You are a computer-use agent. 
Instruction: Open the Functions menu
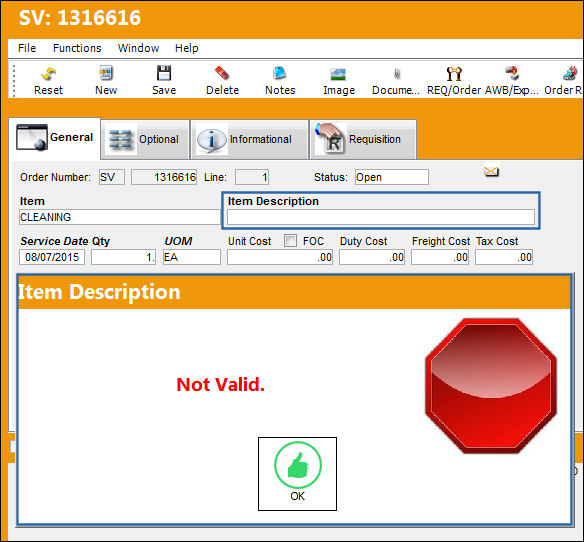tap(77, 48)
